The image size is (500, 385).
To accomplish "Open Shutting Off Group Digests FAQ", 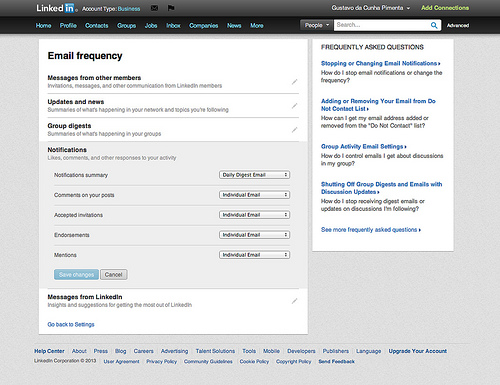I will (x=381, y=188).
